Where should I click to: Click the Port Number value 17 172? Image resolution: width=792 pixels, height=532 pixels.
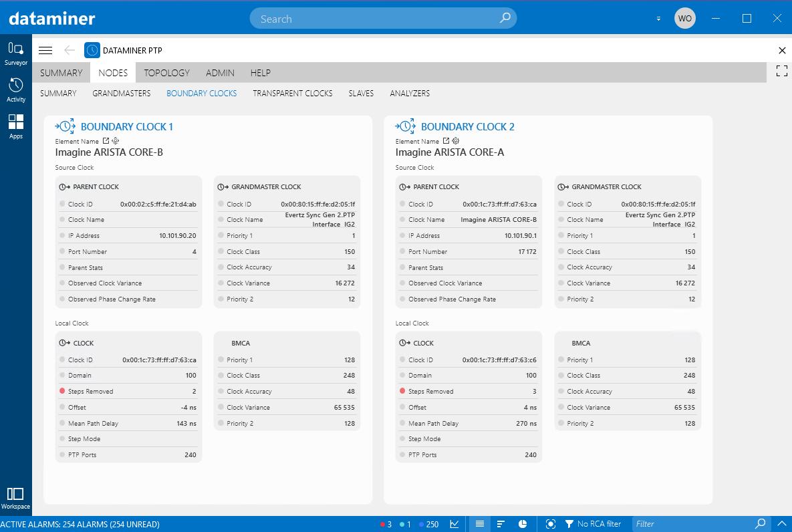(527, 251)
